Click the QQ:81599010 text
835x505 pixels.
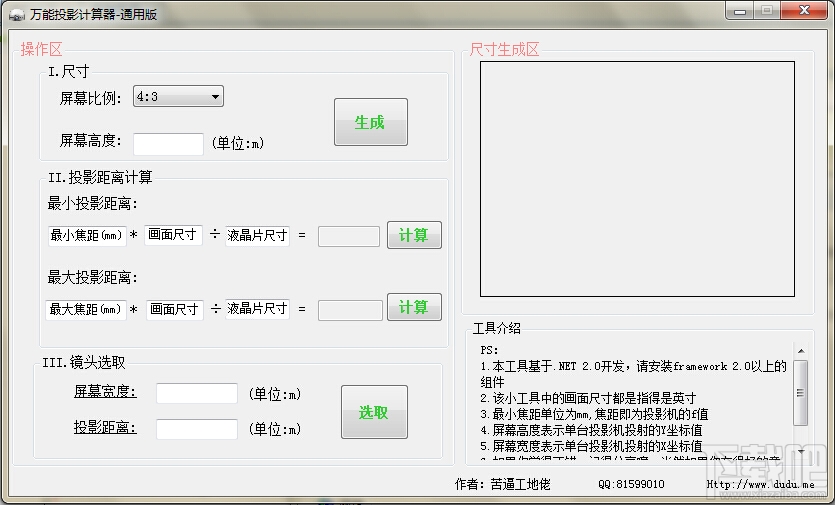632,484
